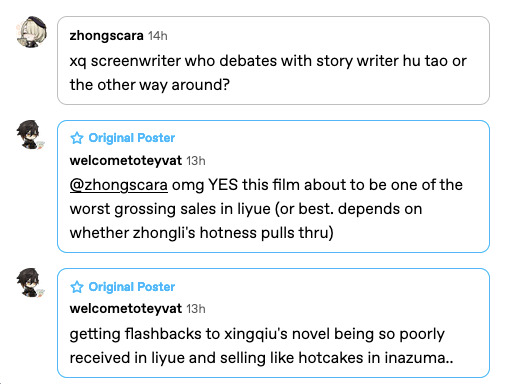This screenshot has height=384, width=506.
Task: Click reply text about xingqiu's novel flashbacks
Action: (261, 346)
